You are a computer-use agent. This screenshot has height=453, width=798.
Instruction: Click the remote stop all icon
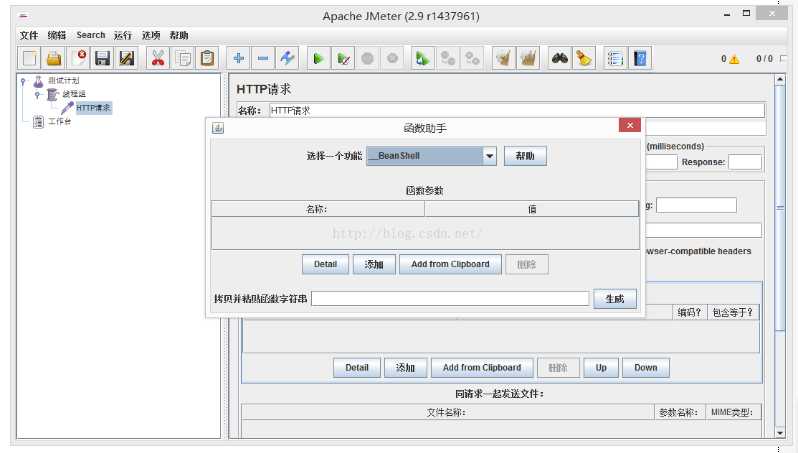447,59
